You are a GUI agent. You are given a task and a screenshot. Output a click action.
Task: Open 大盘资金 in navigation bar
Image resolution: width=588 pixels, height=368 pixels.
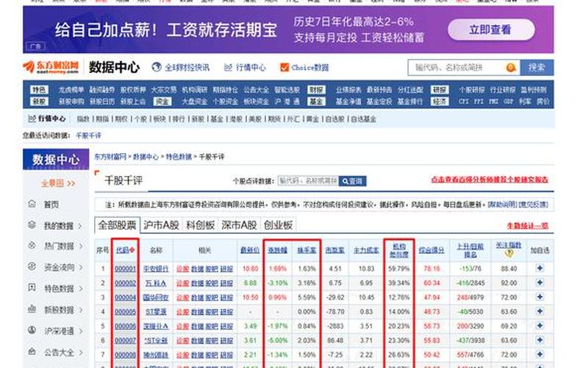195,102
